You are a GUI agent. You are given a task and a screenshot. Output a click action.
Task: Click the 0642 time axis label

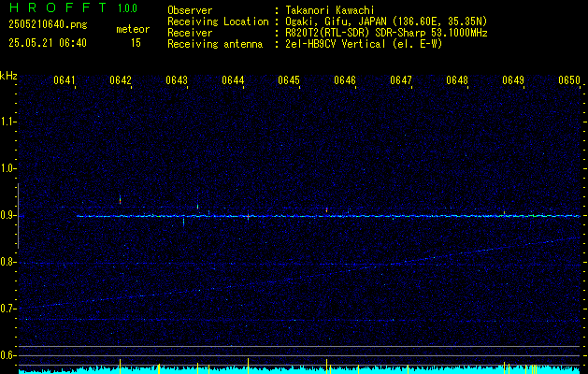(x=121, y=80)
